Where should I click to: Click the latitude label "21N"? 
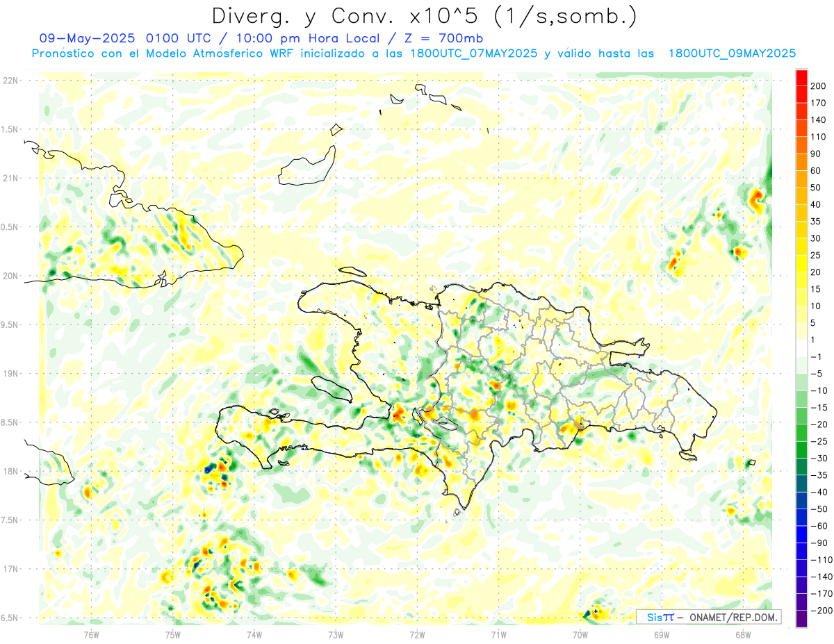pos(10,178)
